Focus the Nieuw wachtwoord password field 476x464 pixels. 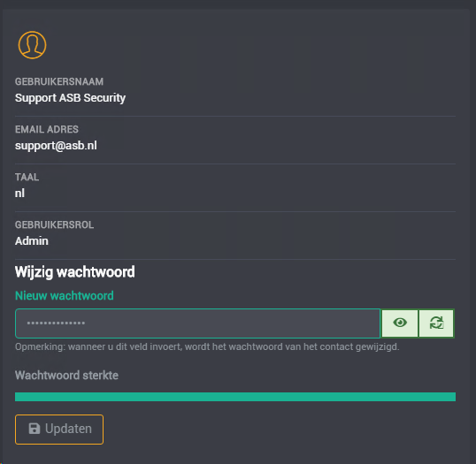coord(197,323)
